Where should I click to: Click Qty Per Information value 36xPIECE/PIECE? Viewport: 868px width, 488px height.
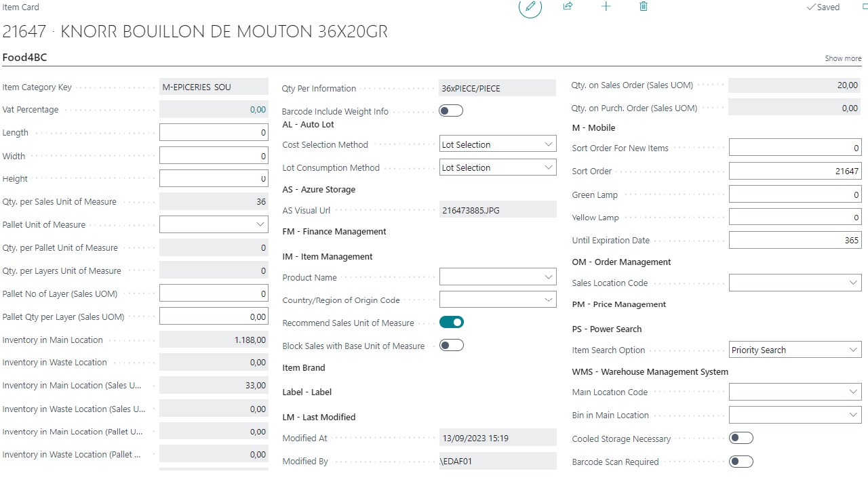pos(498,88)
